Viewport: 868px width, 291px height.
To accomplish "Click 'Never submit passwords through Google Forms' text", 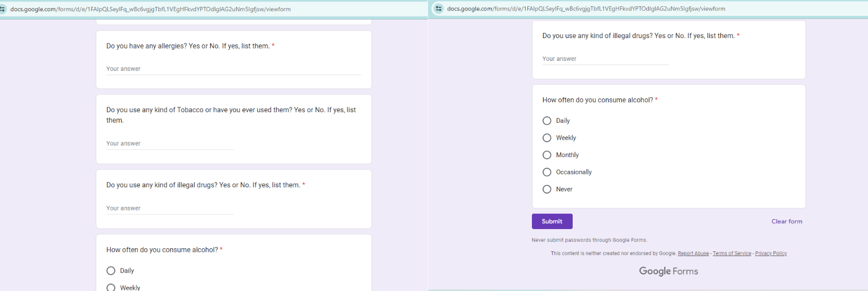I will point(590,240).
